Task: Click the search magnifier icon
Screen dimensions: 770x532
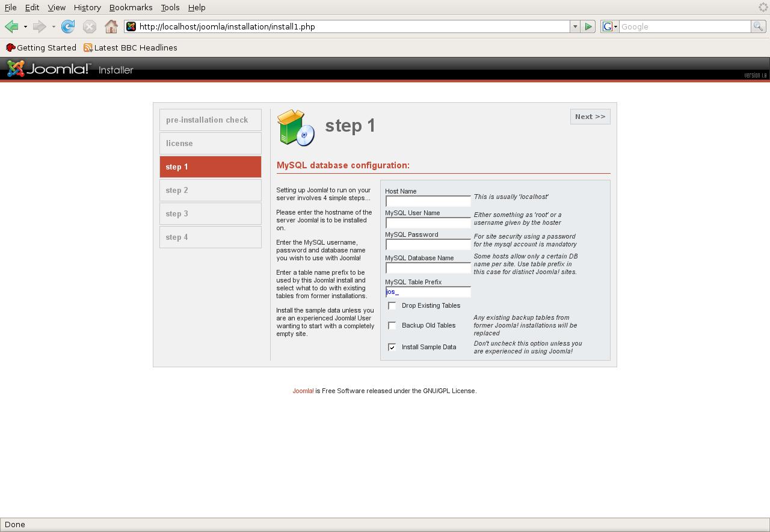Action: (759, 26)
